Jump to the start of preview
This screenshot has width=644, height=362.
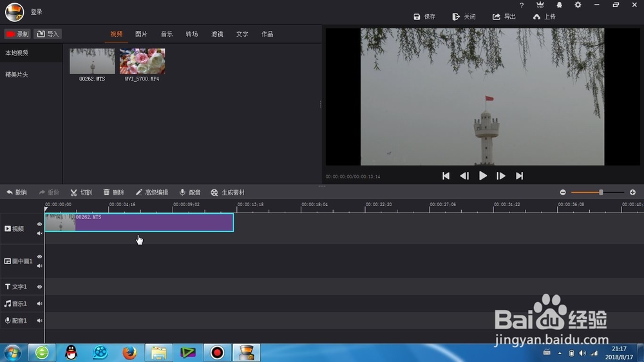click(x=446, y=176)
